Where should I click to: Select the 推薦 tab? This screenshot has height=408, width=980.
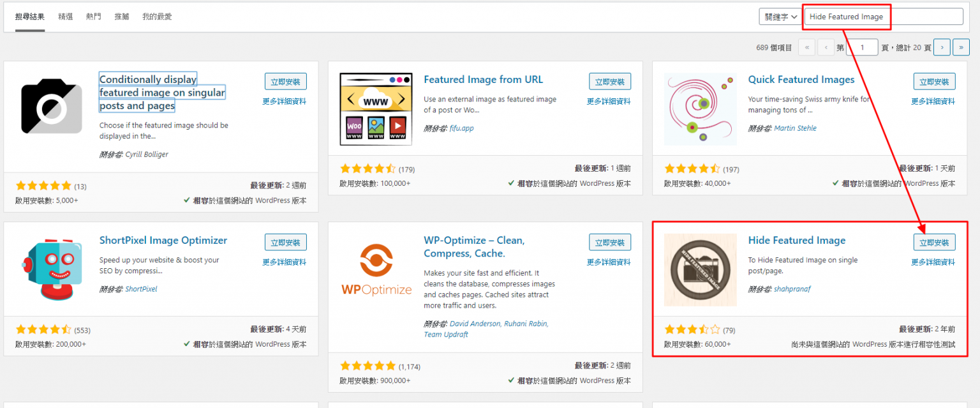pyautogui.click(x=122, y=17)
